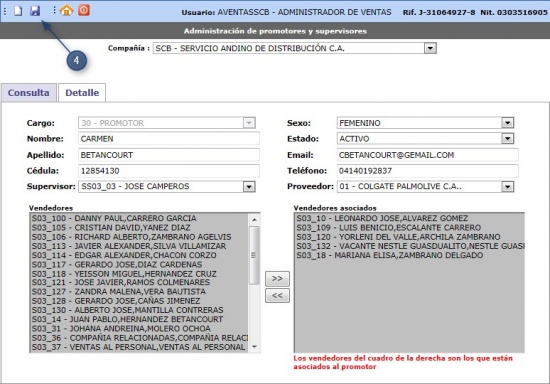The width and height of the screenshot is (550, 384).
Task: Click the >> button to associate vendors
Action: point(277,278)
